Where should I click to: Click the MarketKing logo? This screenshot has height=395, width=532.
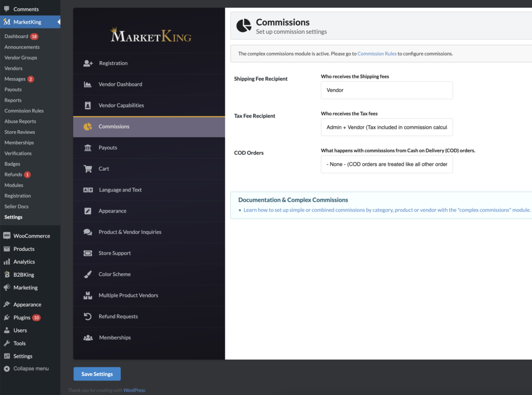click(151, 35)
